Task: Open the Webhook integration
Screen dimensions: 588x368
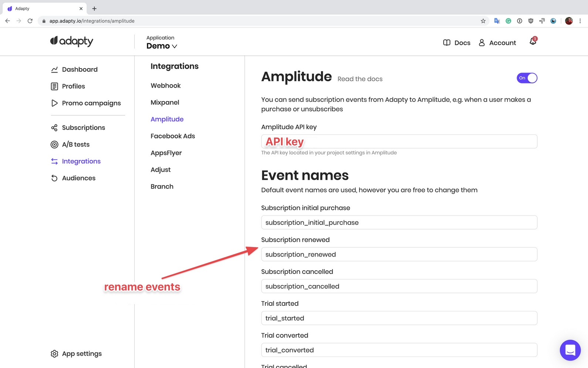Action: pyautogui.click(x=166, y=86)
